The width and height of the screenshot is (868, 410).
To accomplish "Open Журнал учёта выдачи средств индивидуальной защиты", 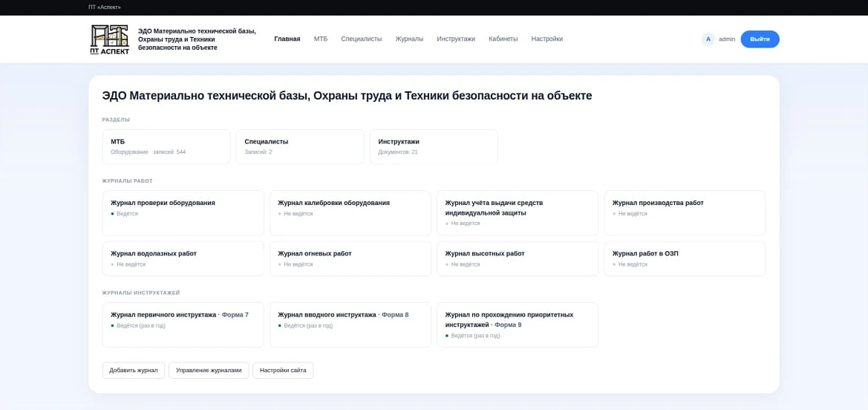I will [518, 213].
